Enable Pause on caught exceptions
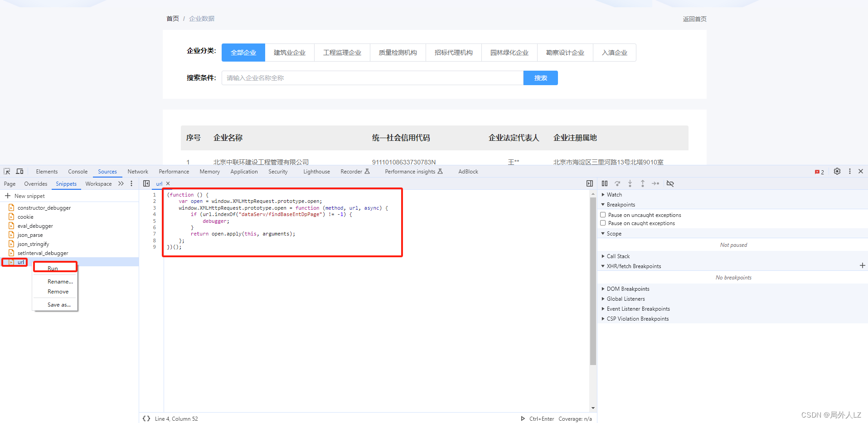The width and height of the screenshot is (868, 423). (x=603, y=223)
